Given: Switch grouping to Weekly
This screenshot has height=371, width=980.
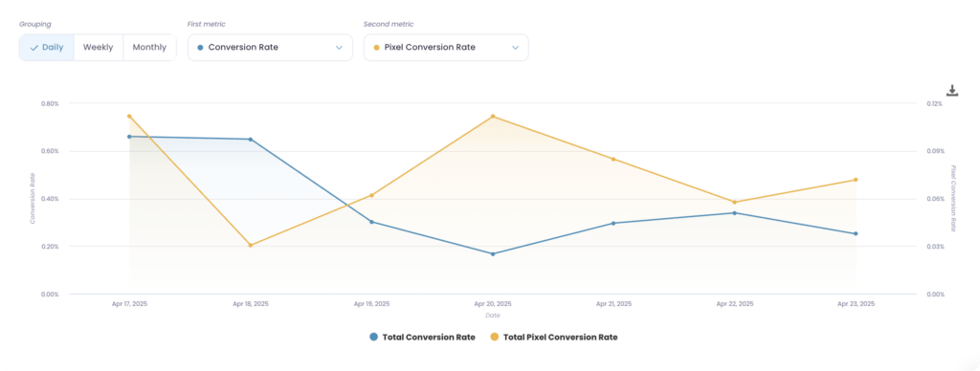Looking at the screenshot, I should 99,48.
